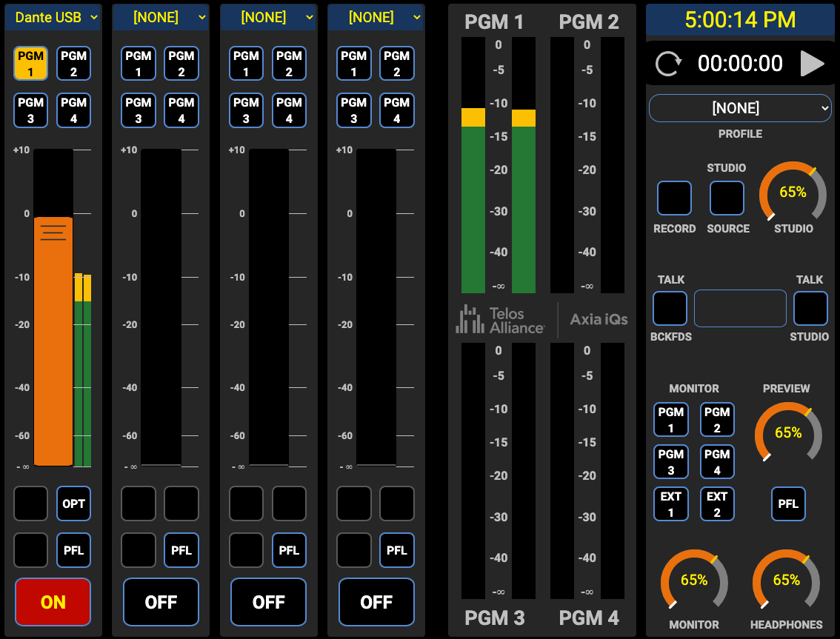Image resolution: width=840 pixels, height=639 pixels.
Task: Click the 00:00:00 timer readout
Action: [740, 64]
